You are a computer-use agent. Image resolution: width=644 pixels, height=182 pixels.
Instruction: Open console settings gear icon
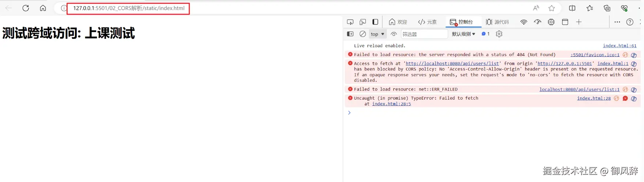point(499,34)
